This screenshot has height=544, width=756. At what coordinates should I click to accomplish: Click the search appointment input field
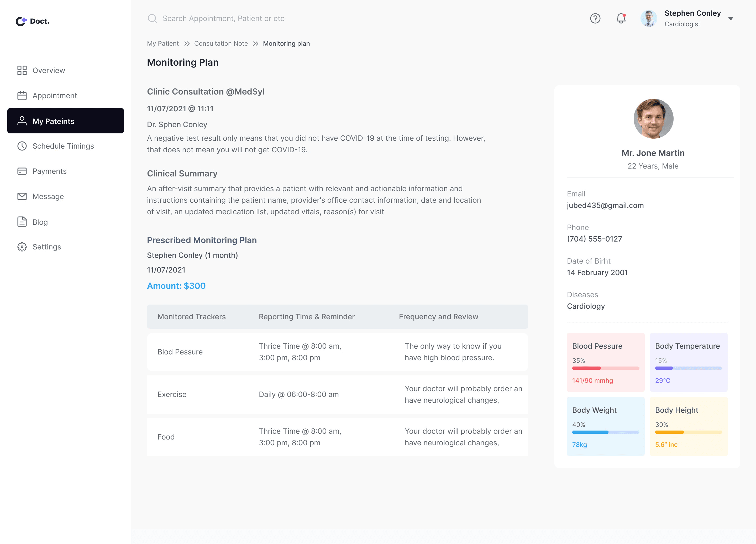(223, 18)
